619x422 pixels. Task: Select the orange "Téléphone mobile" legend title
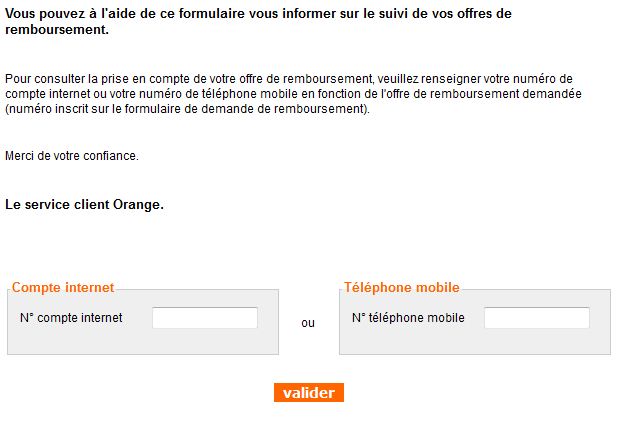point(402,288)
